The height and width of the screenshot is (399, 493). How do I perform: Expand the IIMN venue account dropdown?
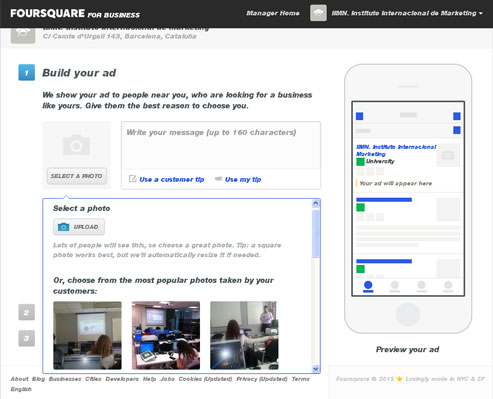coord(407,13)
